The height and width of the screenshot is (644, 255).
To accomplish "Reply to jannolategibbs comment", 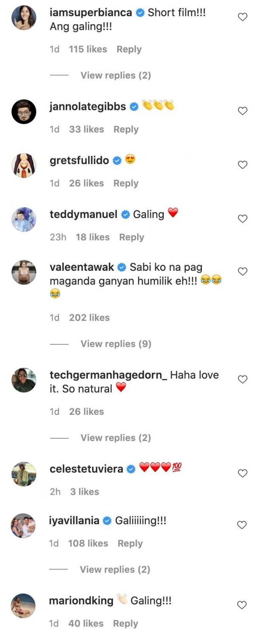I will tap(126, 129).
